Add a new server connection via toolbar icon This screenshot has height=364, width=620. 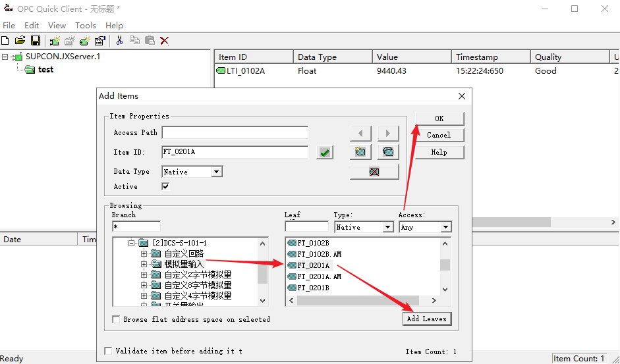click(55, 40)
